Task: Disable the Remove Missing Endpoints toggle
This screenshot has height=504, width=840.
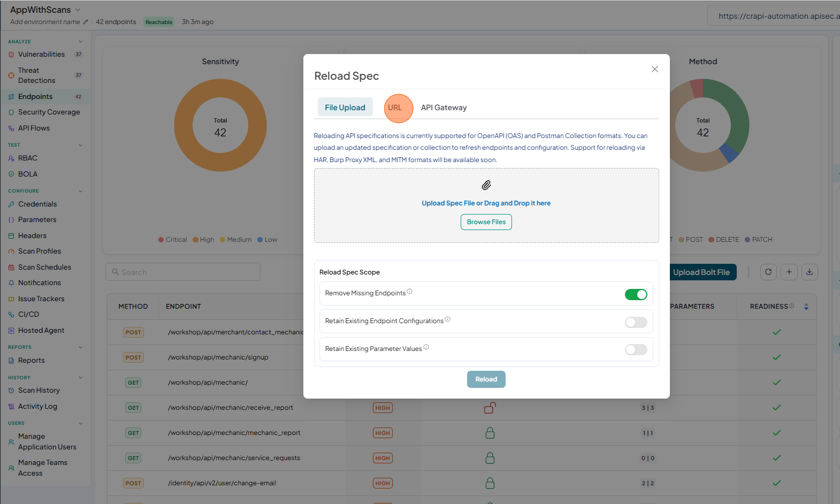Action: (x=636, y=294)
